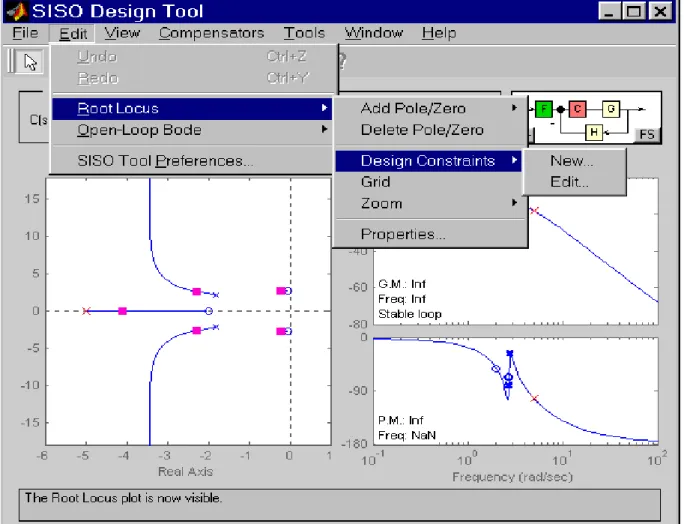Close the open Edit menu

73,34
